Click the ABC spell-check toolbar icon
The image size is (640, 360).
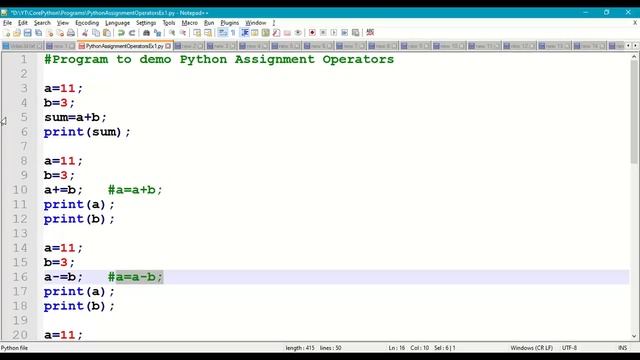point(370,33)
